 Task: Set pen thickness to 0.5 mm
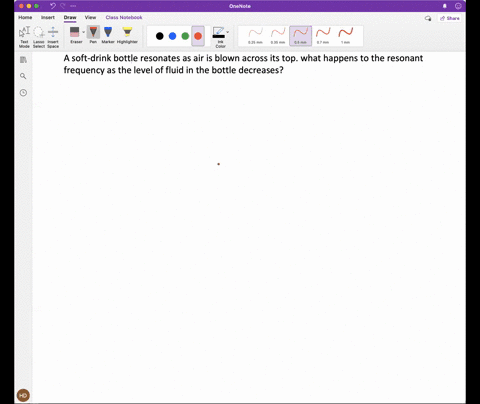coord(301,36)
